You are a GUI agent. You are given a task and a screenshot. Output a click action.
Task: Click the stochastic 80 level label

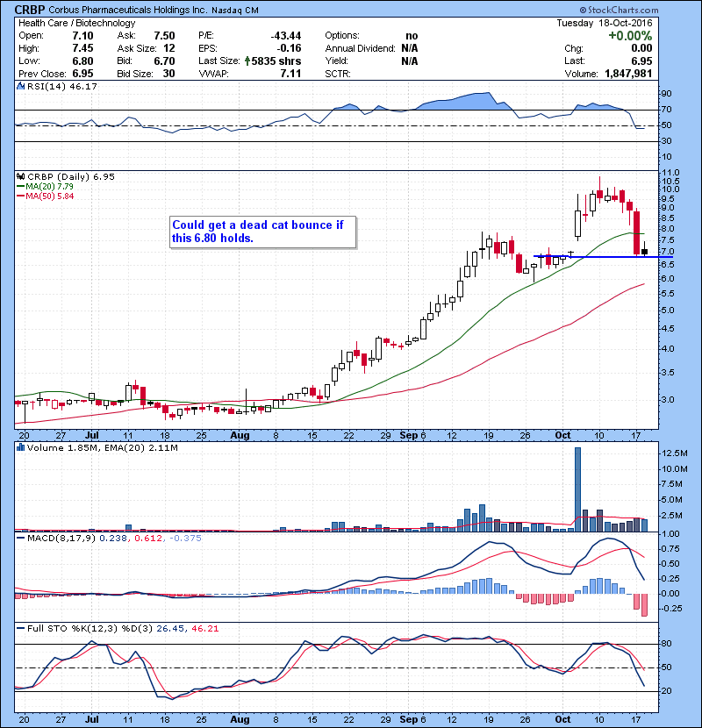666,644
